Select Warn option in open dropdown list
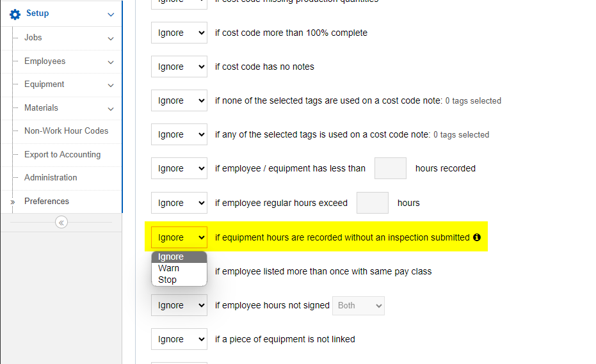Screen dimensions: 596x364 tap(179, 268)
